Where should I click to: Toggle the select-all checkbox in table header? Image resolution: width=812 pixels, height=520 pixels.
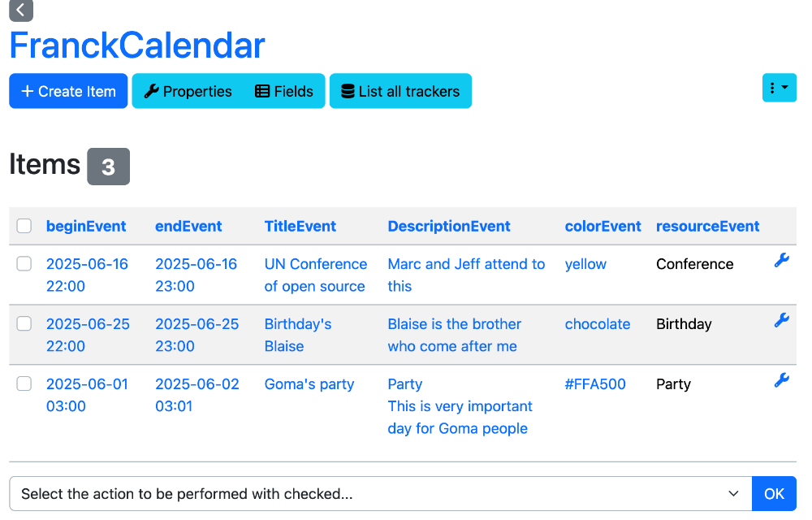tap(24, 226)
